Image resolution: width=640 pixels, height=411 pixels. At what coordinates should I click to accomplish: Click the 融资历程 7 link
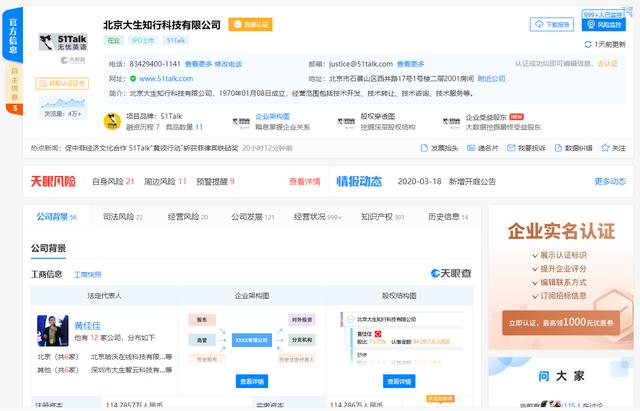point(143,127)
